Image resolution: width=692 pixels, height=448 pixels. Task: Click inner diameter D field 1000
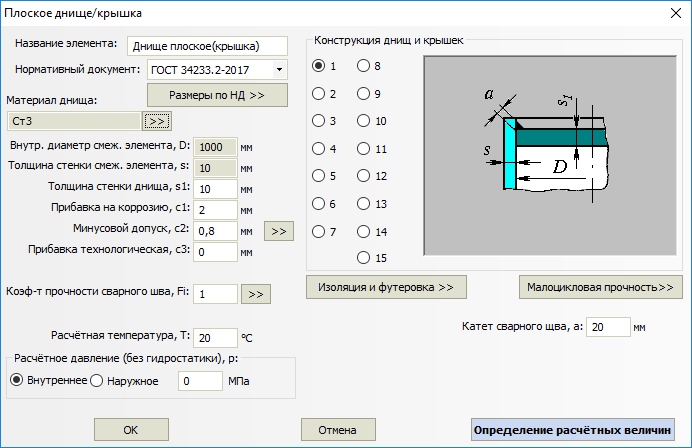click(x=215, y=147)
